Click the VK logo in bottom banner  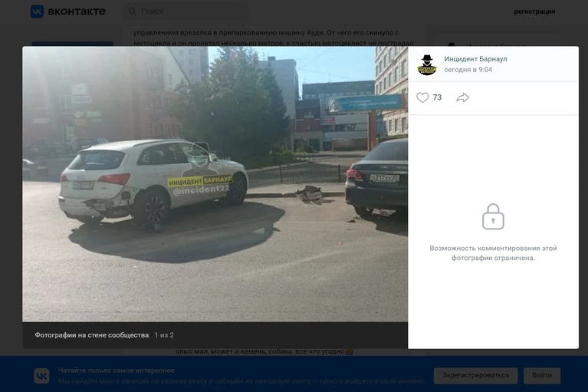41,375
